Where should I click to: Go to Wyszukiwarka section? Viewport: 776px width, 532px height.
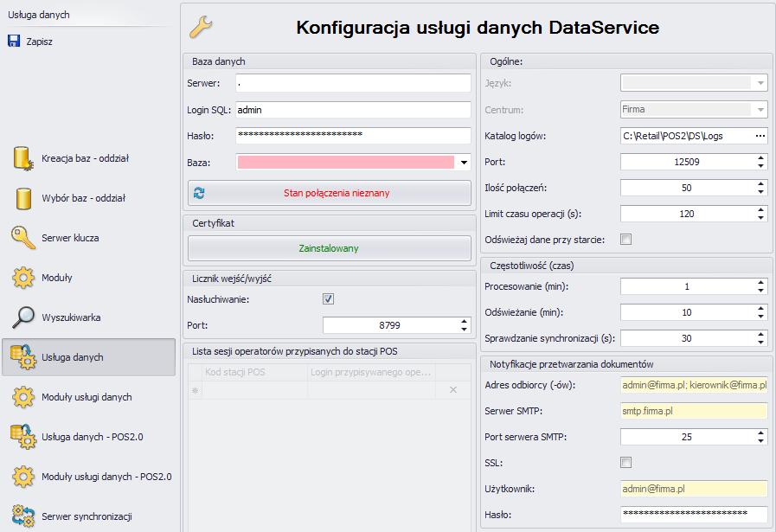(x=71, y=317)
